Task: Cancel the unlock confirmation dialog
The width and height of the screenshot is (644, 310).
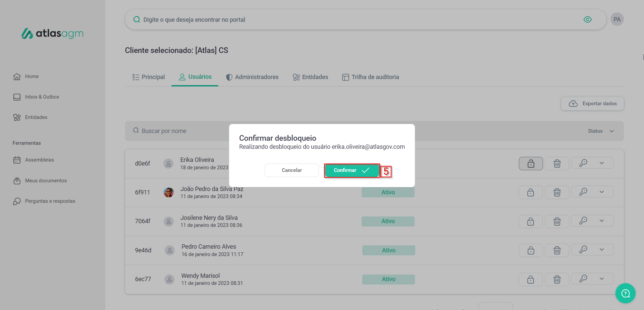Action: coord(291,170)
